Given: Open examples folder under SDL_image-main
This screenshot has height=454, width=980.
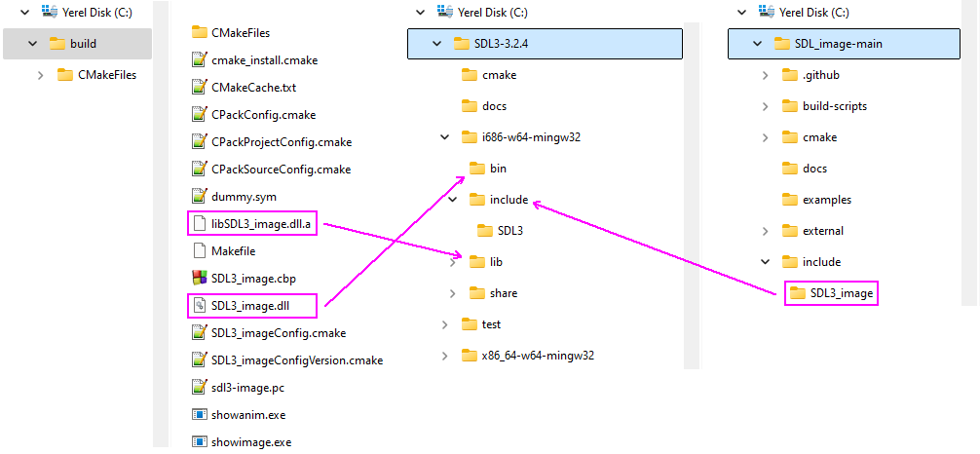Looking at the screenshot, I should coord(817,200).
